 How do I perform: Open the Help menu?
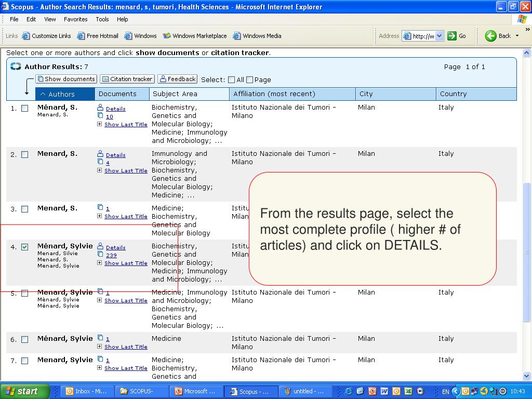pos(123,19)
